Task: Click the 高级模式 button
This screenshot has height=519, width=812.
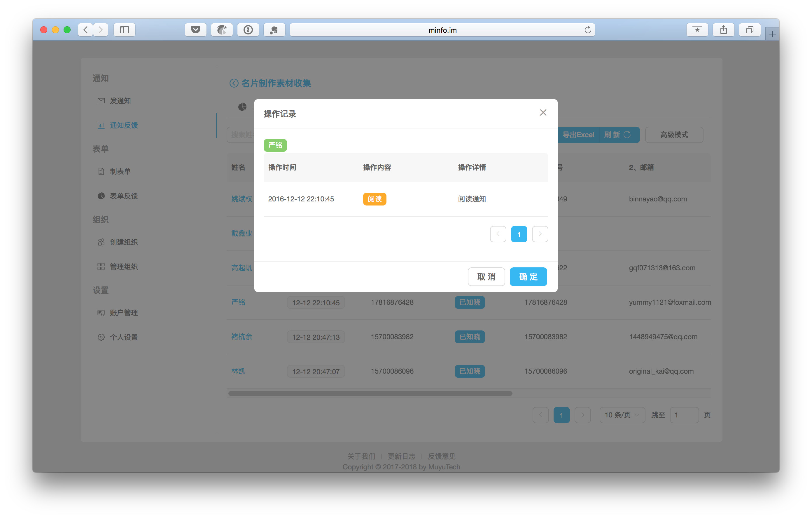Action: [x=674, y=135]
